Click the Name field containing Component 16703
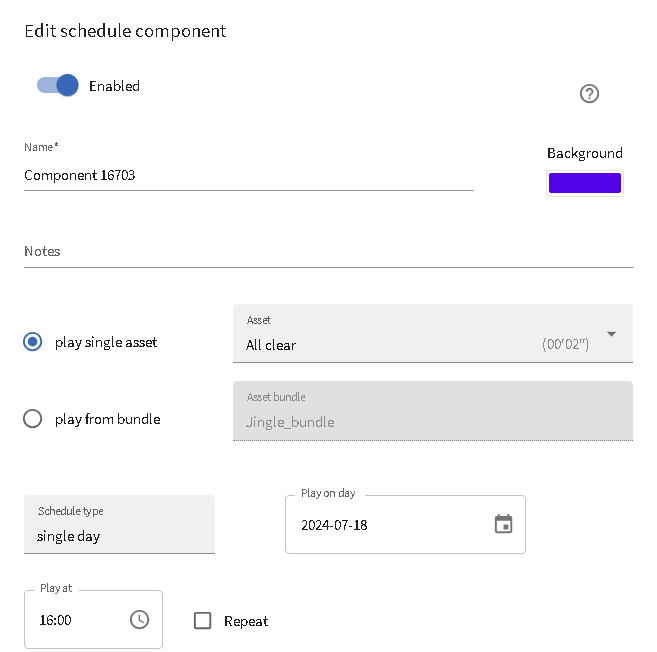 (248, 175)
